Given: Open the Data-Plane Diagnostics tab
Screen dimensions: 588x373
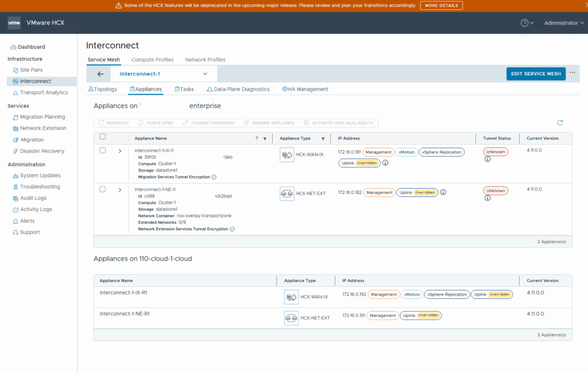Looking at the screenshot, I should click(x=238, y=89).
